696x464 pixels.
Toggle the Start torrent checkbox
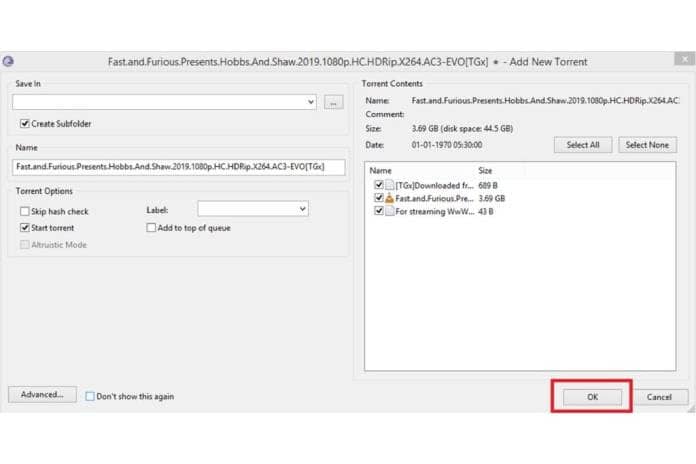(25, 228)
